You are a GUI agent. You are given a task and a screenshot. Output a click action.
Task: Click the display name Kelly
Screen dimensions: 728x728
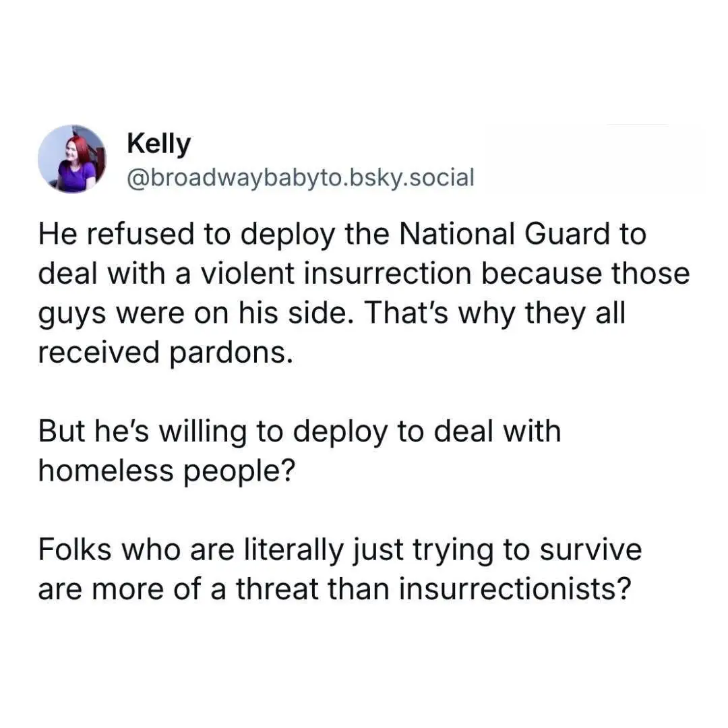159,144
